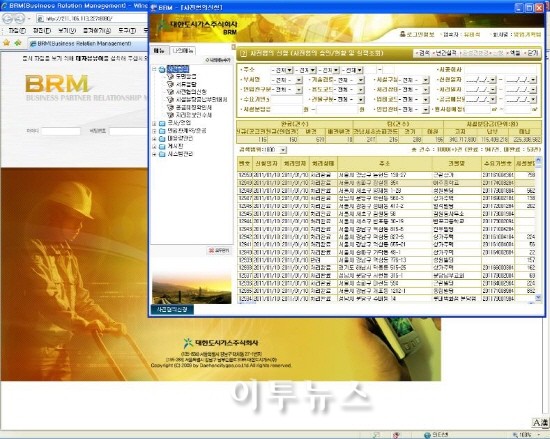550x439 pixels.
Task: Click the A漢 input method indicator
Action: [x=541, y=423]
